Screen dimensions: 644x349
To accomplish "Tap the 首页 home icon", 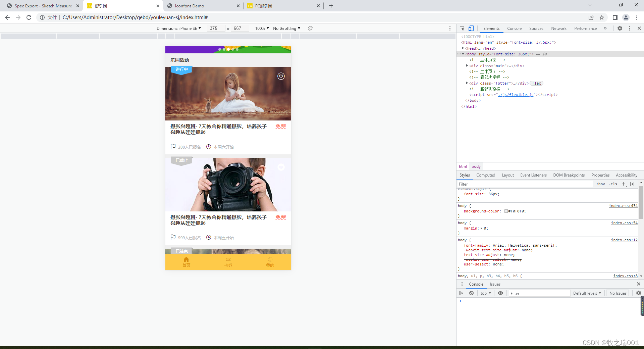I will coord(186,259).
